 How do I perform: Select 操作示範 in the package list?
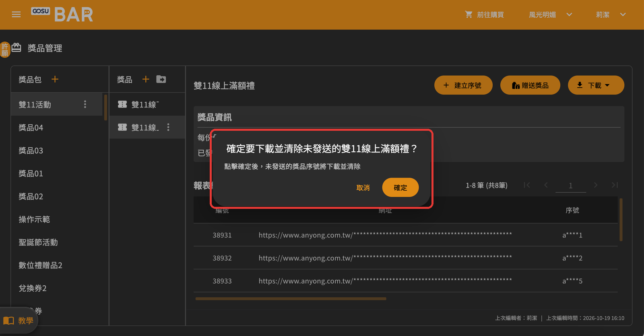(x=57, y=219)
